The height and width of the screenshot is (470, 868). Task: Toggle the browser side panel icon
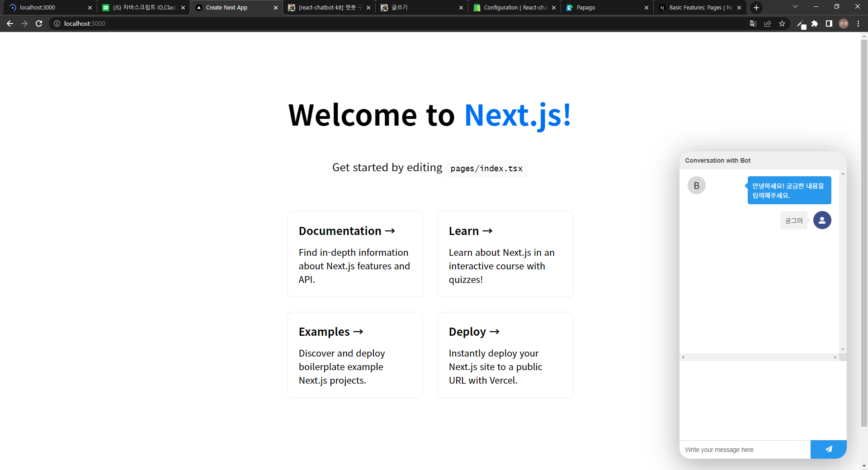[x=829, y=23]
